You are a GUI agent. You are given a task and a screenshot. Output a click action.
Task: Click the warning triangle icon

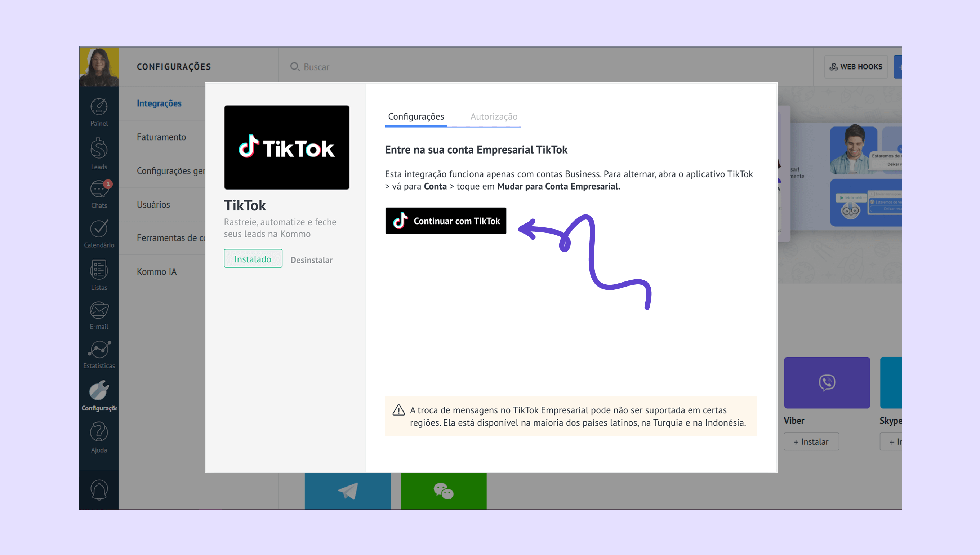[x=398, y=410]
